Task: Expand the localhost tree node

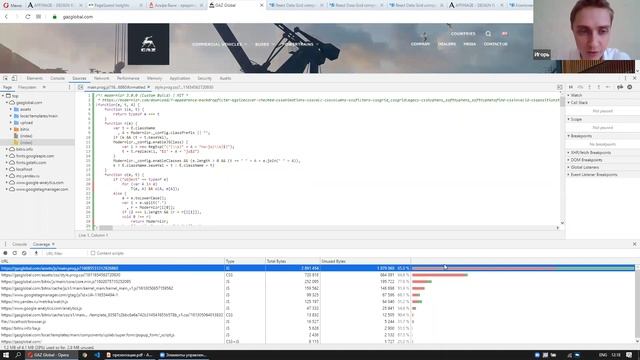Action: coord(7,169)
